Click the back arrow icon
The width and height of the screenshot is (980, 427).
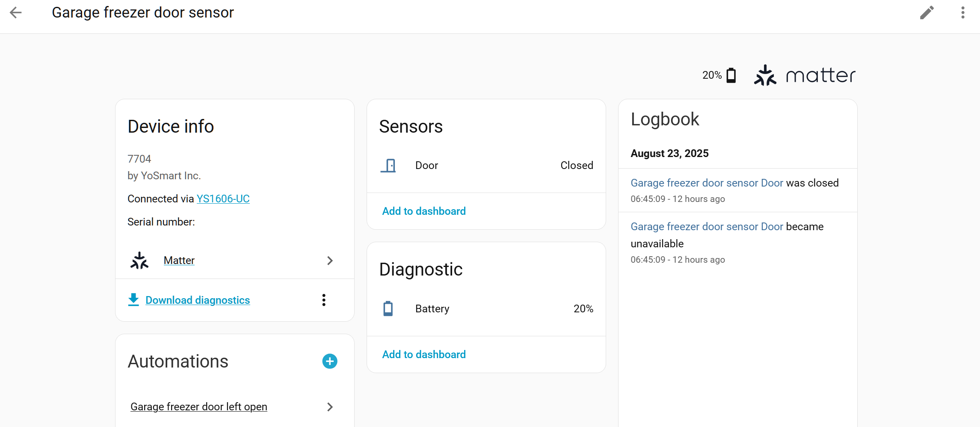tap(16, 12)
